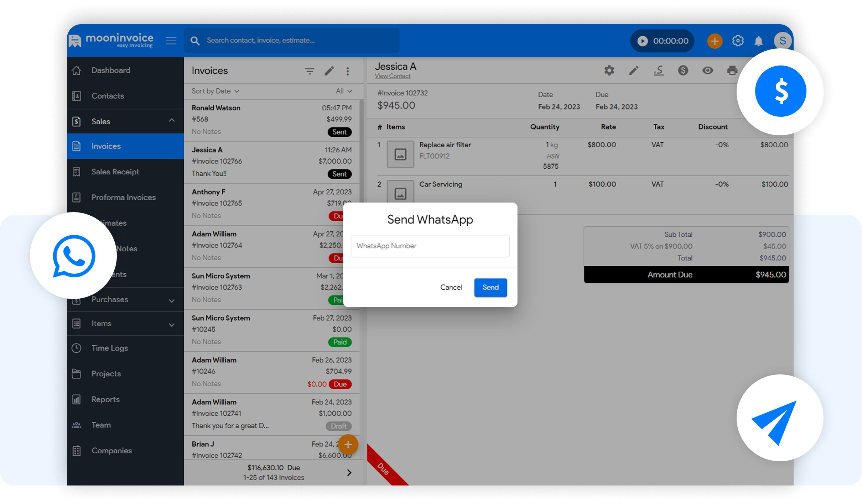Open Reports from the sidebar
Image resolution: width=862 pixels, height=504 pixels.
pyautogui.click(x=105, y=399)
